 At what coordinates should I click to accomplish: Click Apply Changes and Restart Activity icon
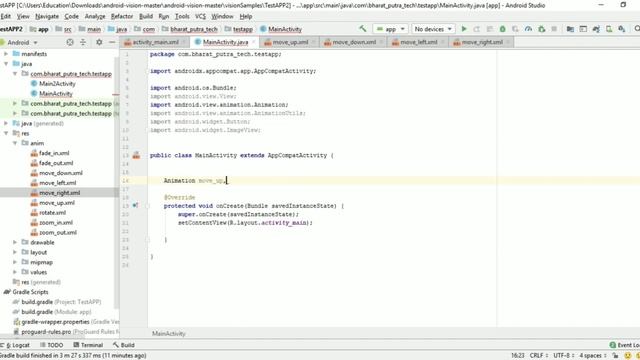coord(477,29)
